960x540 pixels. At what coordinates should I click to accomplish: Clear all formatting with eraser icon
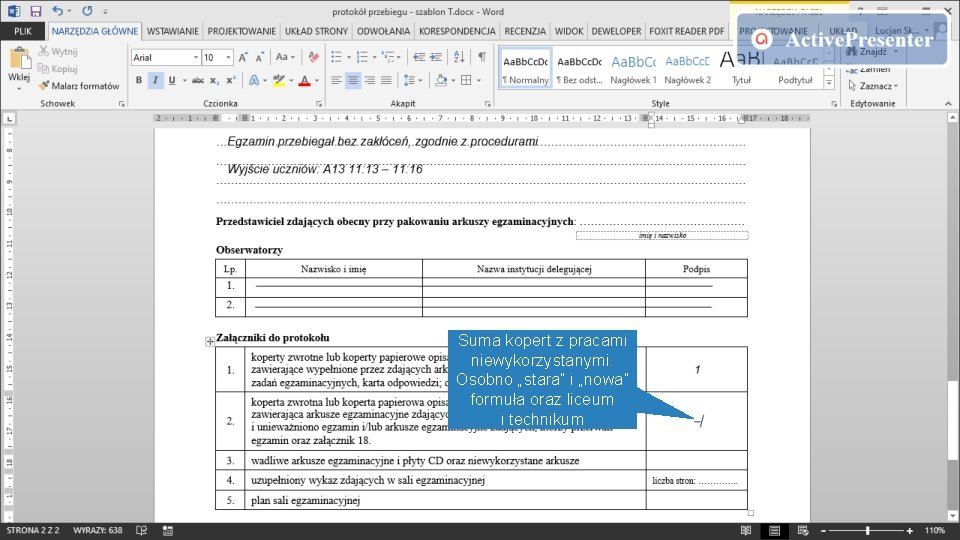(x=313, y=58)
